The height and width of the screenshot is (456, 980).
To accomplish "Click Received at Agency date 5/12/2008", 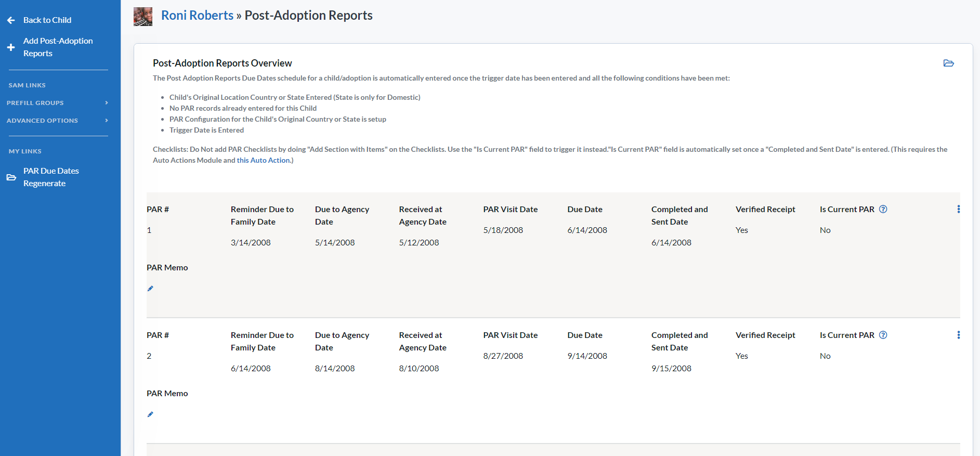I will [x=419, y=243].
